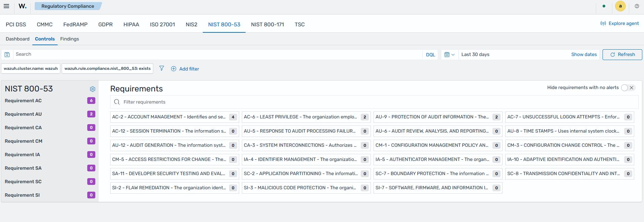Screen dimensions: 644x222
Task: Open IA-4 IDENTIFIER MANAGEMENT requirement
Action: tap(306, 160)
